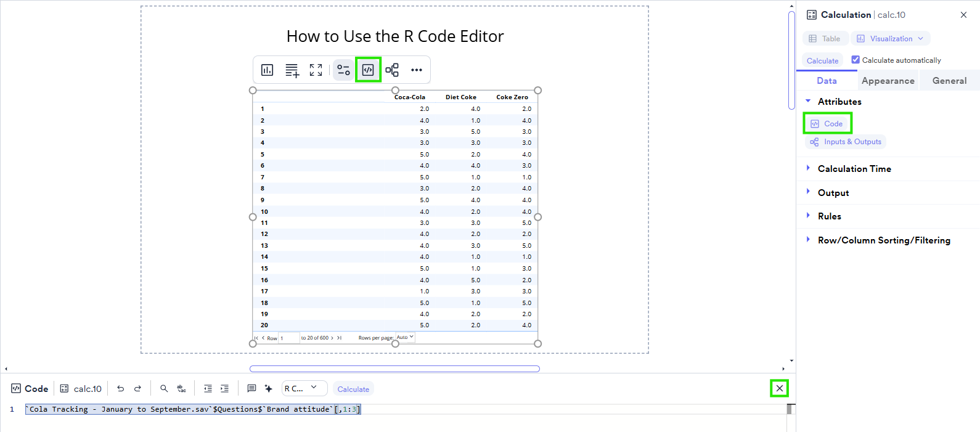Click the bottom-center table resize handle
980x432 pixels.
pyautogui.click(x=395, y=343)
